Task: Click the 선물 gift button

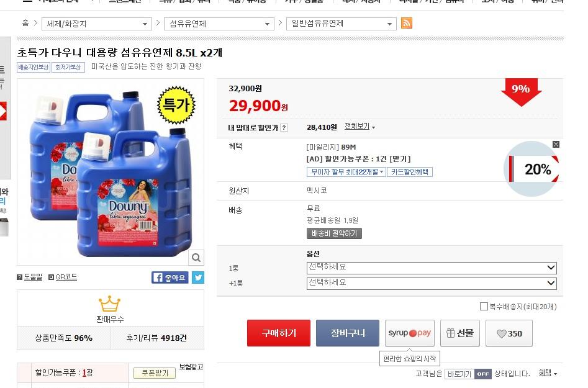Action: point(459,333)
